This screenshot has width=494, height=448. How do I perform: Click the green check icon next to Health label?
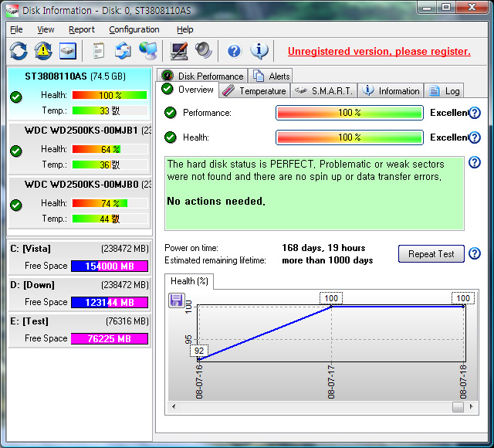click(x=171, y=137)
